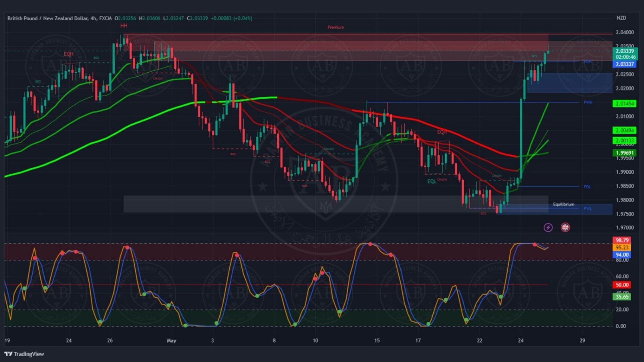Click the green oscillator value 35.65
The height and width of the screenshot is (362, 644).
pyautogui.click(x=622, y=297)
